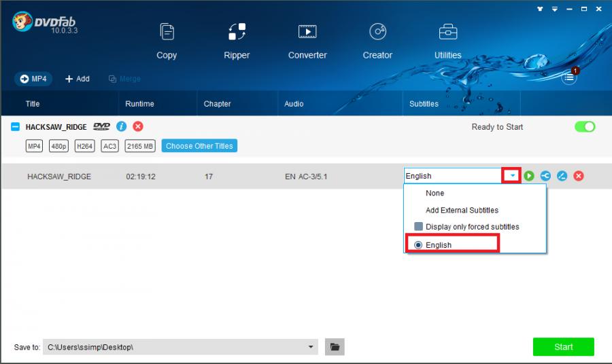Show info for HACKSAW_RIDGE source

pyautogui.click(x=122, y=126)
